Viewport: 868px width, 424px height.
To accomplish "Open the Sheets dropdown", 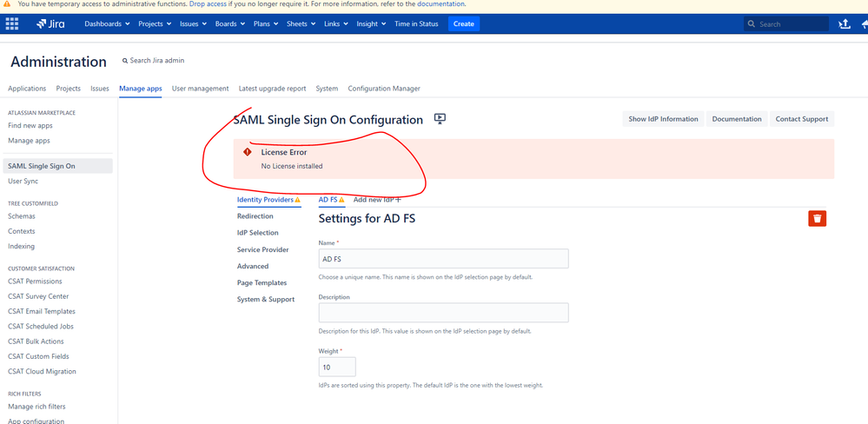I will [301, 23].
